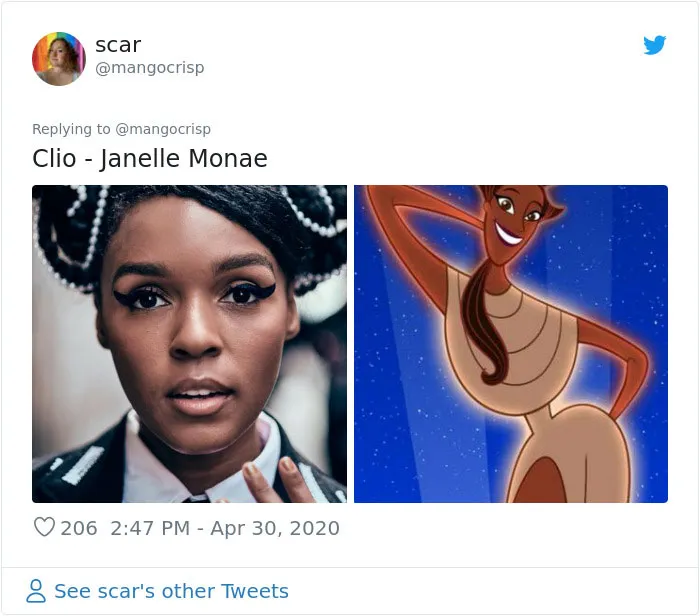Image resolution: width=700 pixels, height=616 pixels.
Task: Select the word Clio in the tweet
Action: tap(54, 158)
